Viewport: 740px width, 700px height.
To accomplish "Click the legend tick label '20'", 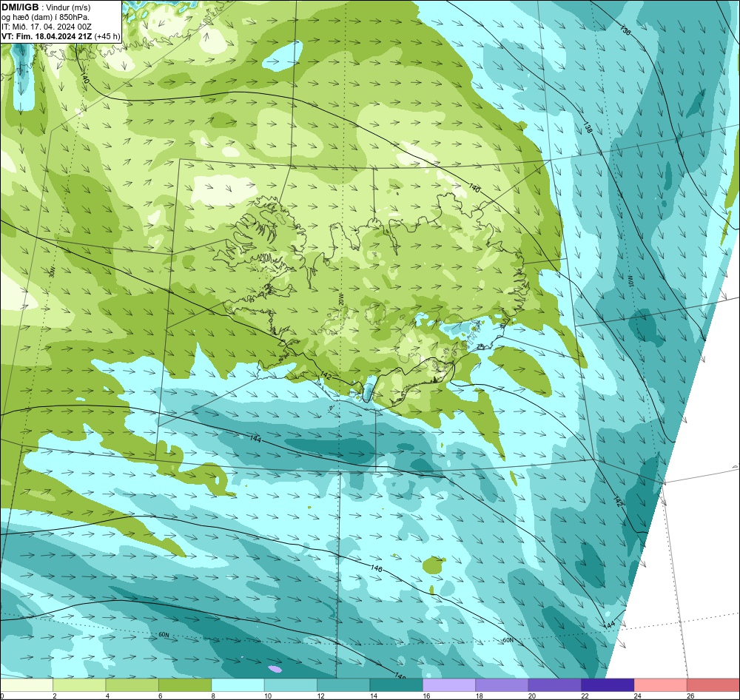I will [532, 696].
